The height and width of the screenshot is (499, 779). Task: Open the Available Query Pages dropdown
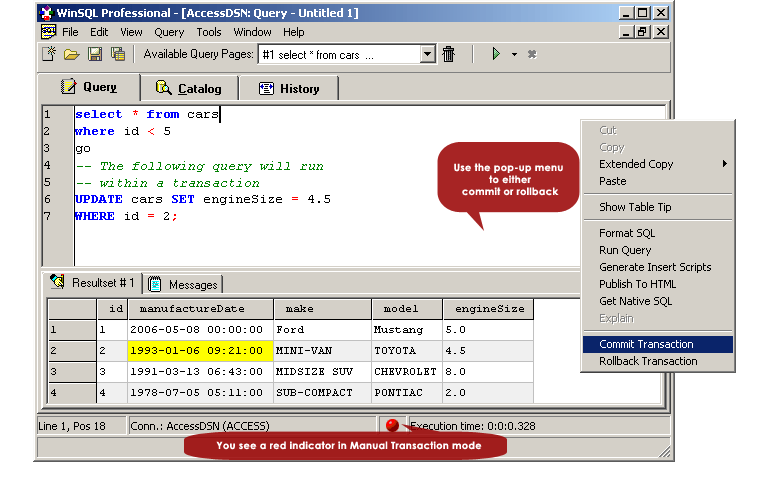427,54
